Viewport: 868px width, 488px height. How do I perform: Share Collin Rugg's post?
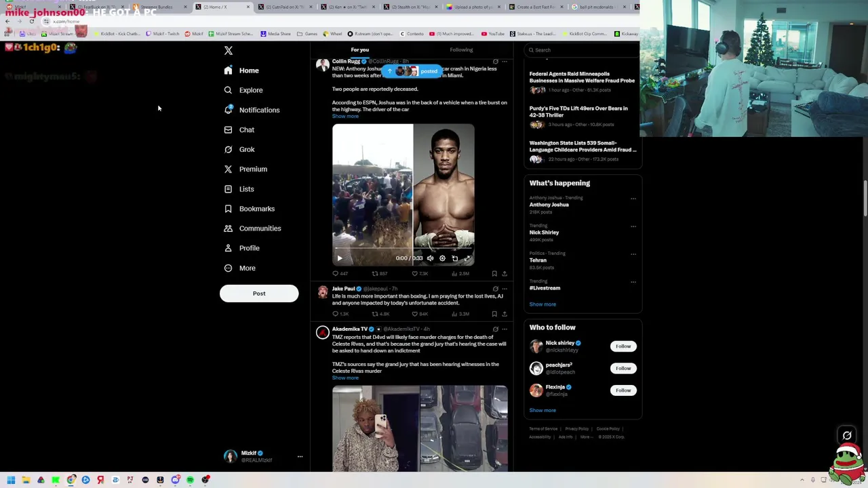[x=505, y=274]
